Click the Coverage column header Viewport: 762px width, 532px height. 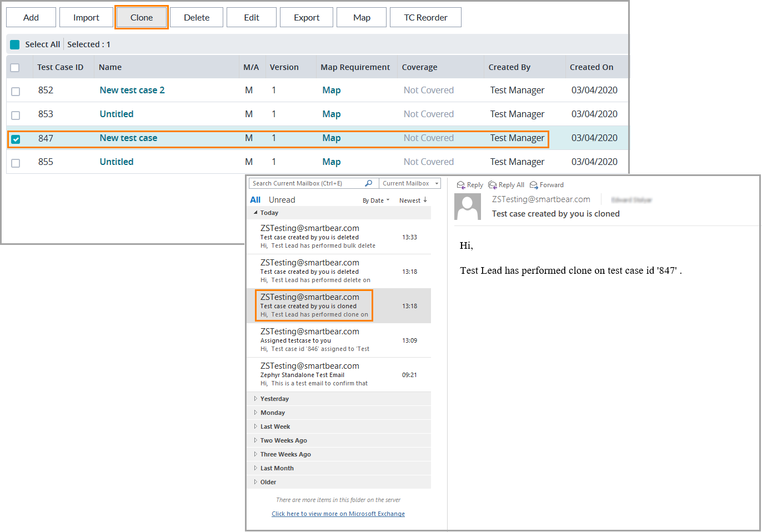tap(419, 67)
